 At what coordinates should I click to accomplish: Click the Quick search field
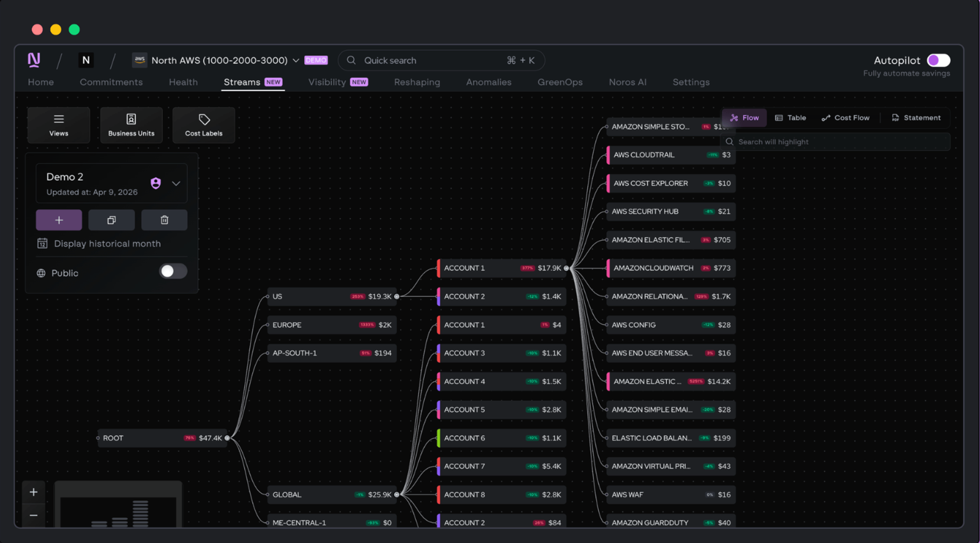(441, 60)
